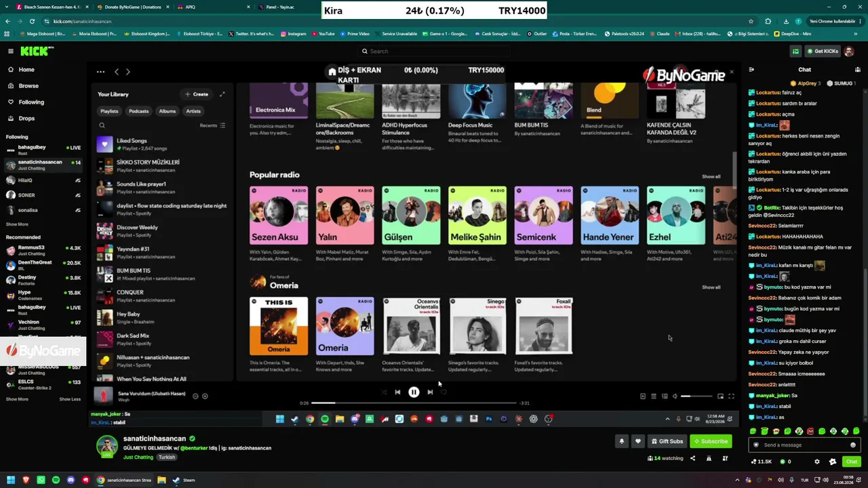Bookmark page with Chrome star icon
The image size is (868, 488).
point(751,21)
